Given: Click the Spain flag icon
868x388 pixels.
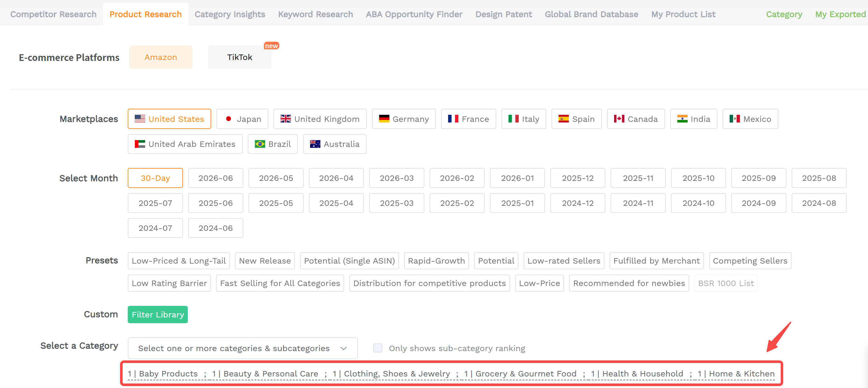Looking at the screenshot, I should [564, 119].
